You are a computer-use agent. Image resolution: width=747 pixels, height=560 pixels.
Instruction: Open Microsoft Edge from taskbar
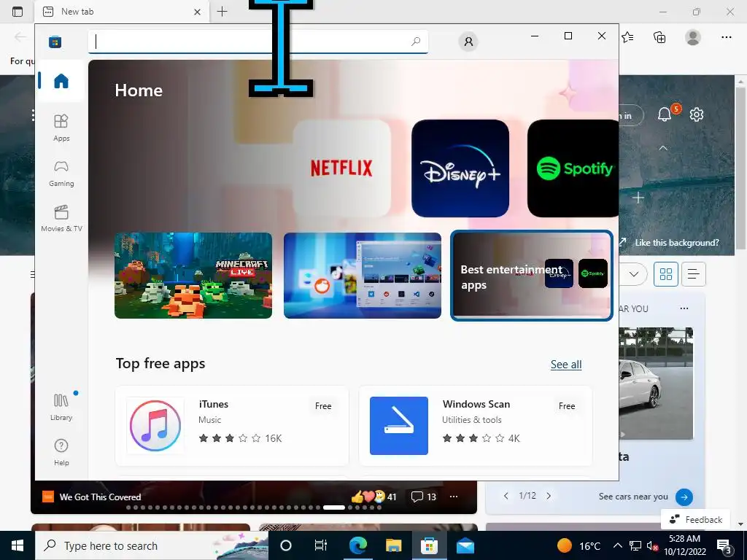357,545
